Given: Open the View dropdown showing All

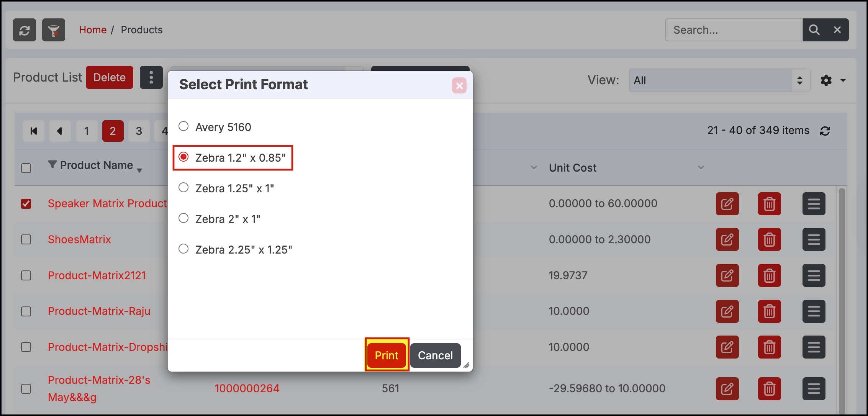Looking at the screenshot, I should tap(719, 80).
